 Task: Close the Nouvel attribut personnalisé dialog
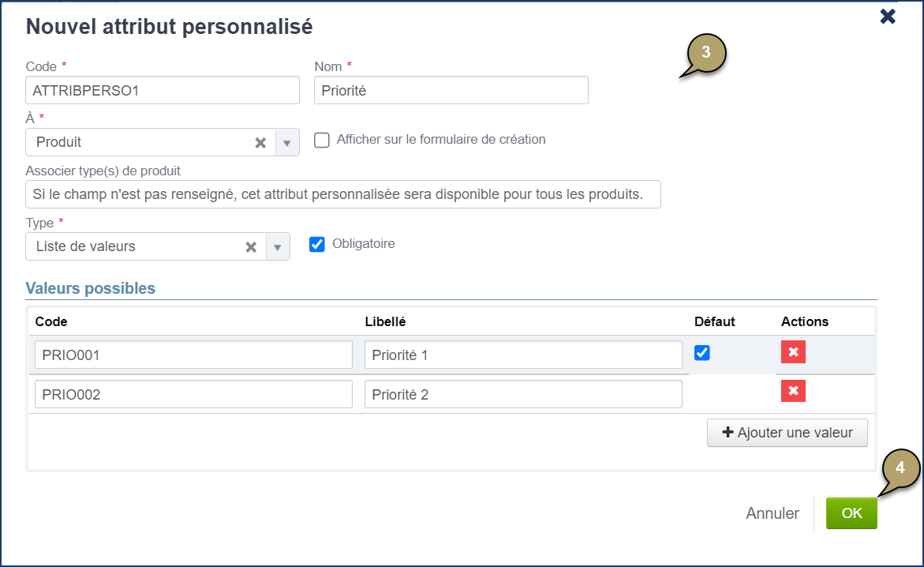pos(888,16)
